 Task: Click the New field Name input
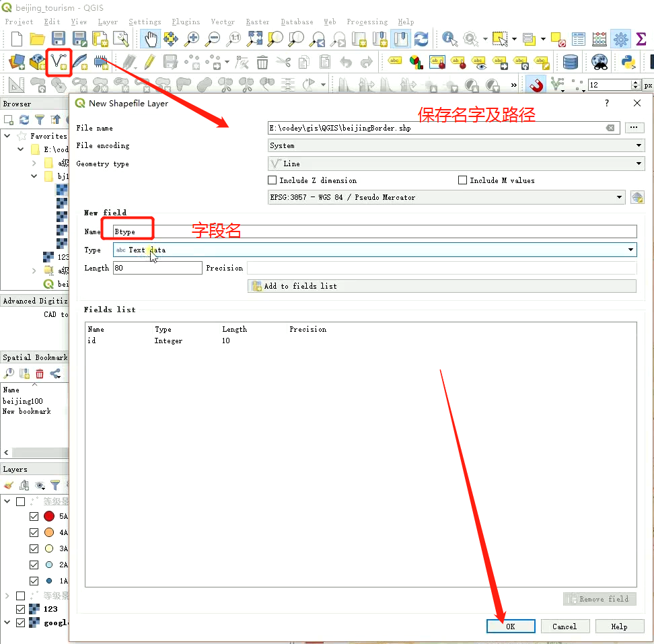(375, 232)
